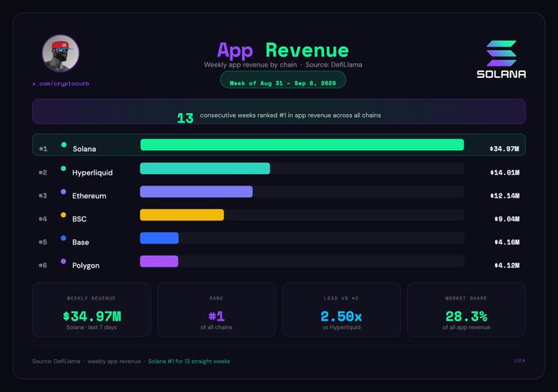Click the $4.12M Polygon value
The image size is (558, 392).
coord(507,266)
